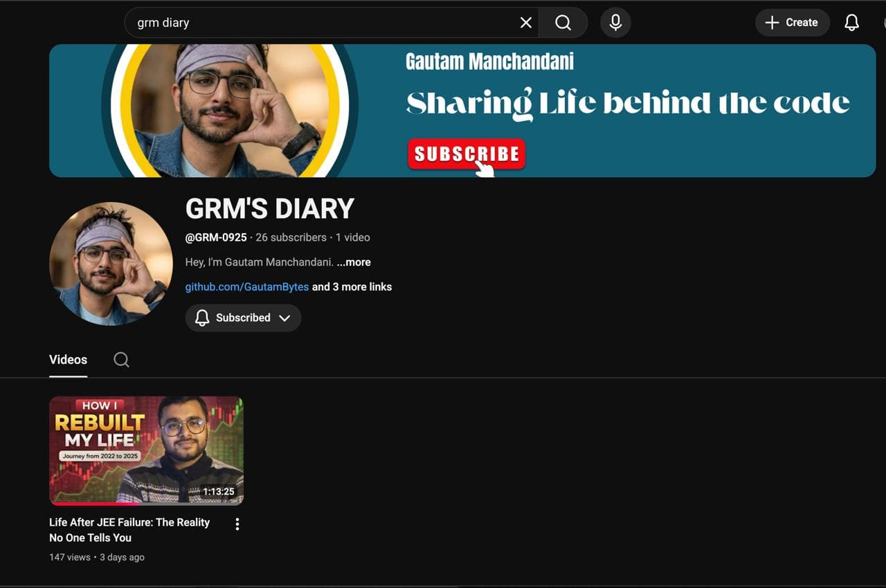Clear the search text with the X icon
The image size is (886, 588).
pos(526,23)
